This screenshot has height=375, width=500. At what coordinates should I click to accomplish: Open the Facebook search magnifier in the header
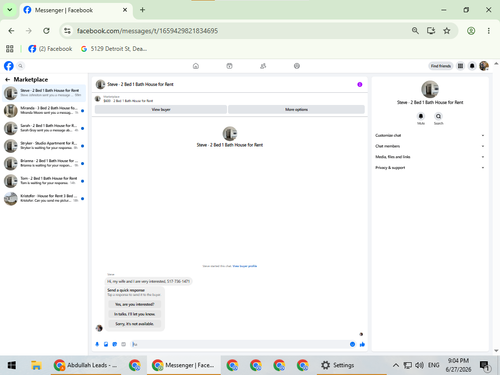pyautogui.click(x=20, y=66)
